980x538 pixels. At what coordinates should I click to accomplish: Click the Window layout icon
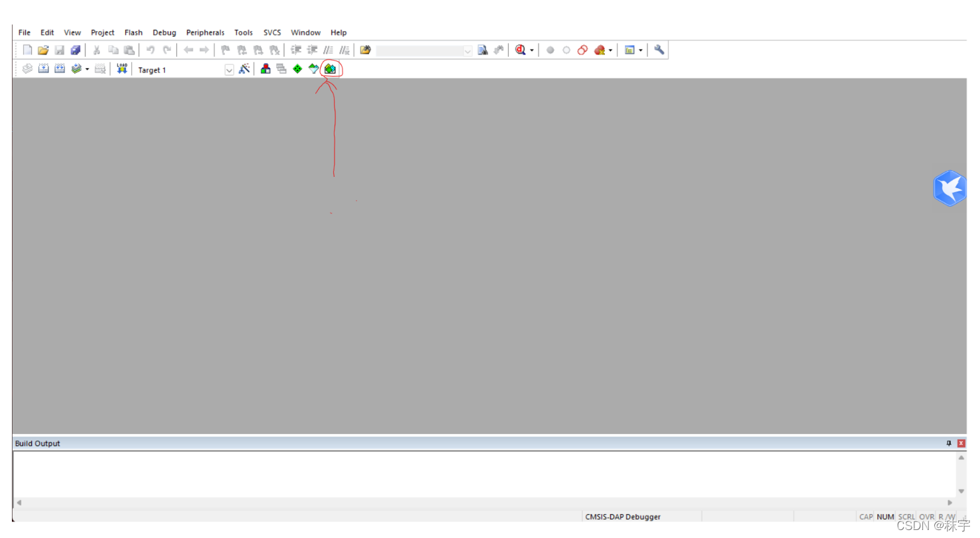pos(629,50)
